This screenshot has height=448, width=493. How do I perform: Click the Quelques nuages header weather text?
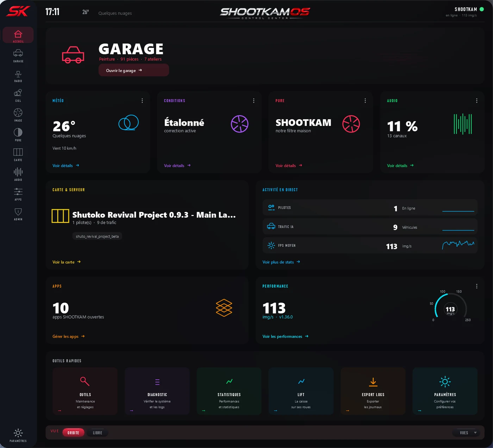115,13
